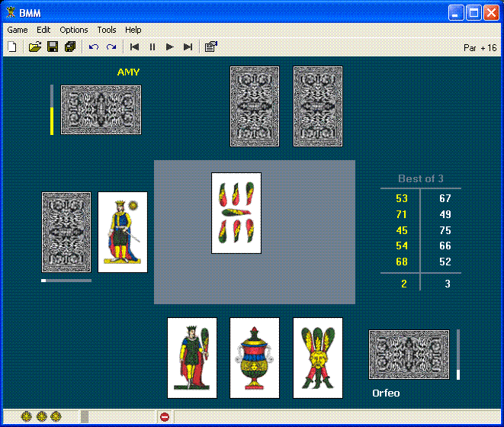504x427 pixels.
Task: Click opponent's first face-down card
Action: click(255, 107)
